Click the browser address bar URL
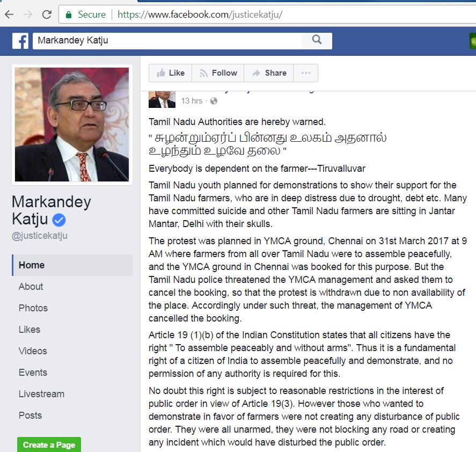This screenshot has width=476, height=452. pos(200,14)
